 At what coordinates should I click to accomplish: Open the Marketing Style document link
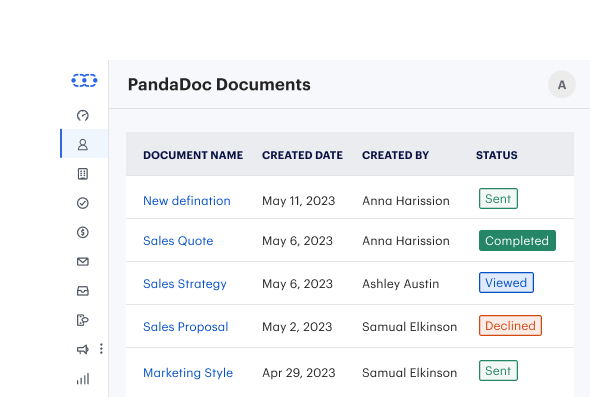tap(188, 373)
